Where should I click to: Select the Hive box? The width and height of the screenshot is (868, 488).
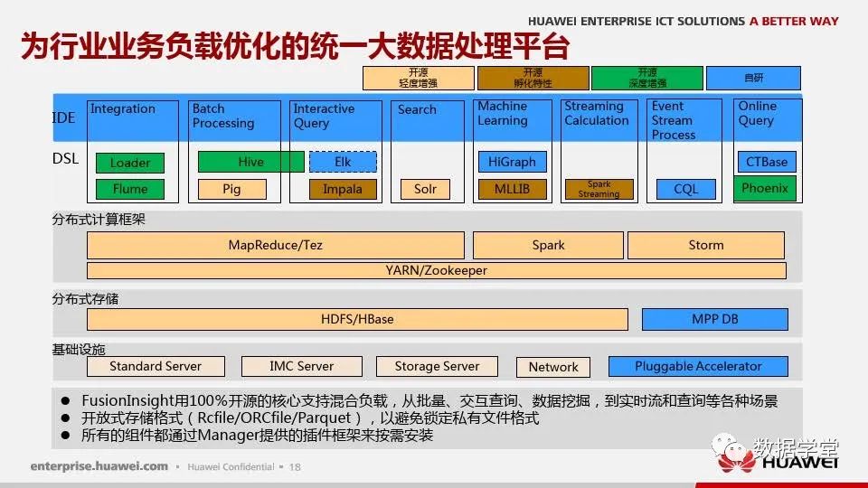click(x=250, y=162)
